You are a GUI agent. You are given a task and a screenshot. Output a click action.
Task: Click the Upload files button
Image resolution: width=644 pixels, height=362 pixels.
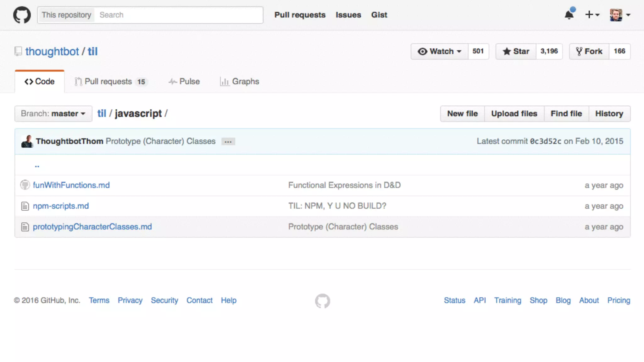(x=514, y=113)
